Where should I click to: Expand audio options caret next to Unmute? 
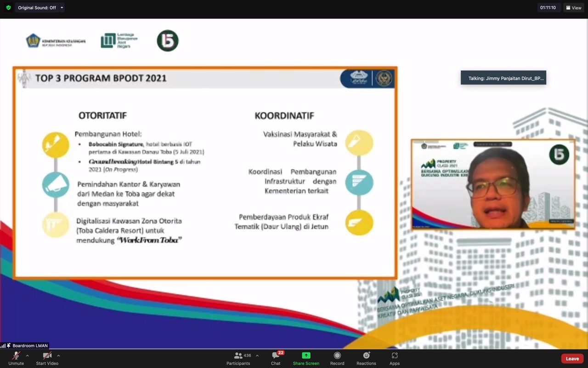tap(28, 356)
